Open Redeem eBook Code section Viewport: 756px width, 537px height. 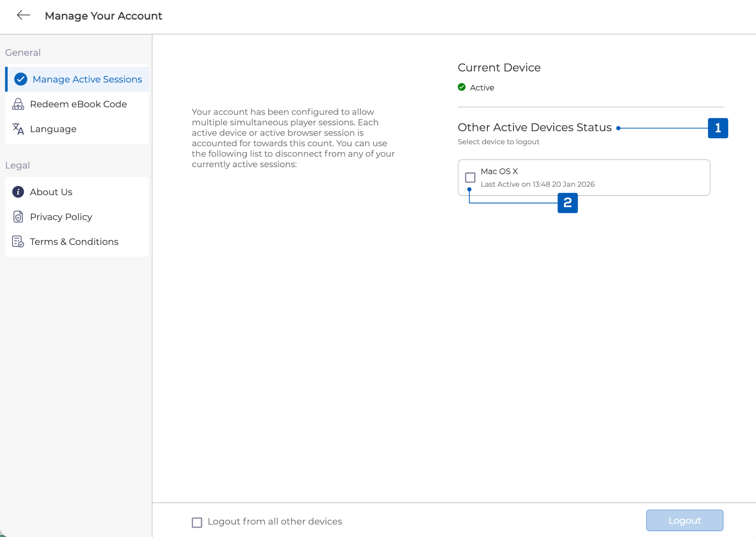coord(78,104)
